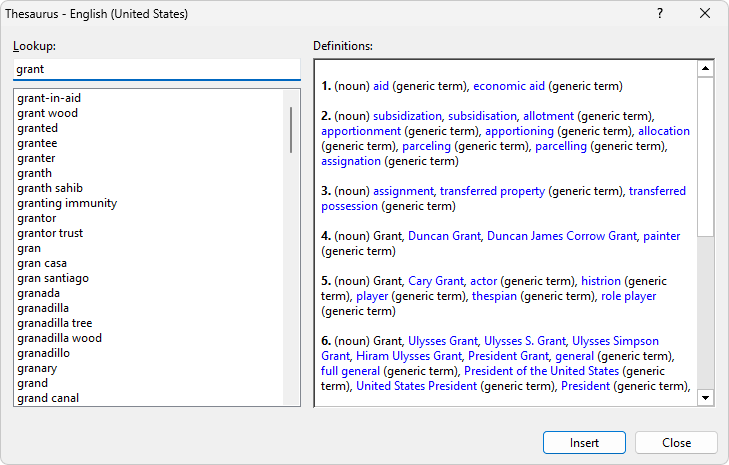
Task: Select 'grand' list entry
Action: pos(149,383)
